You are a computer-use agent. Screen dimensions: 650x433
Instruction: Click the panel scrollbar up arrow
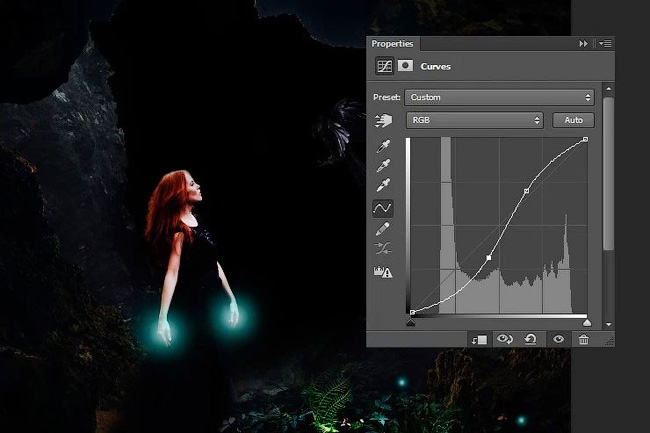pos(608,89)
